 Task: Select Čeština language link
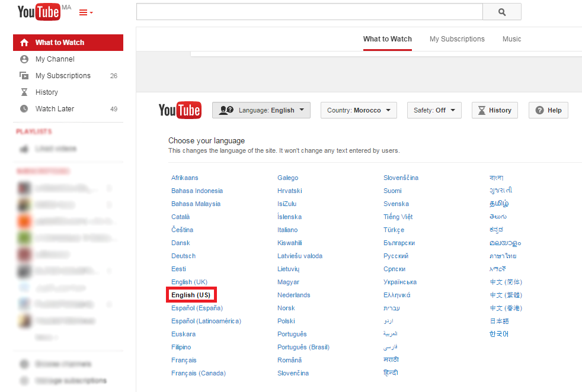tap(183, 230)
